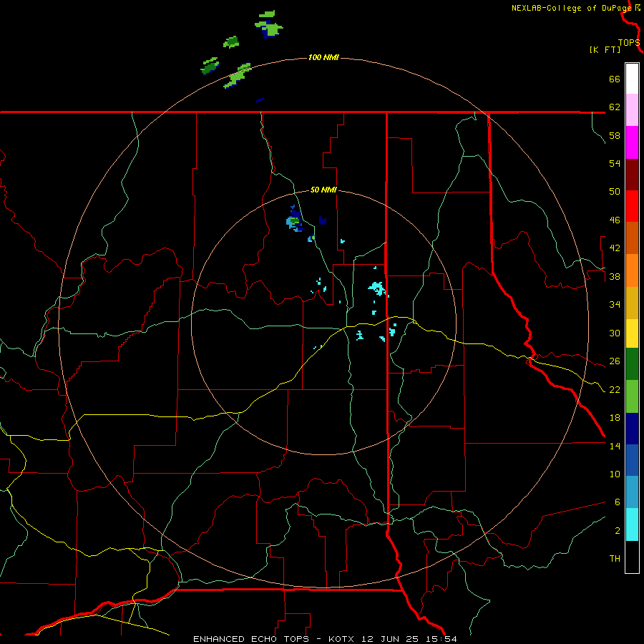Click the ENHANCED ECHO TOPS caption text
Screen dimensions: 644x644
(251, 639)
